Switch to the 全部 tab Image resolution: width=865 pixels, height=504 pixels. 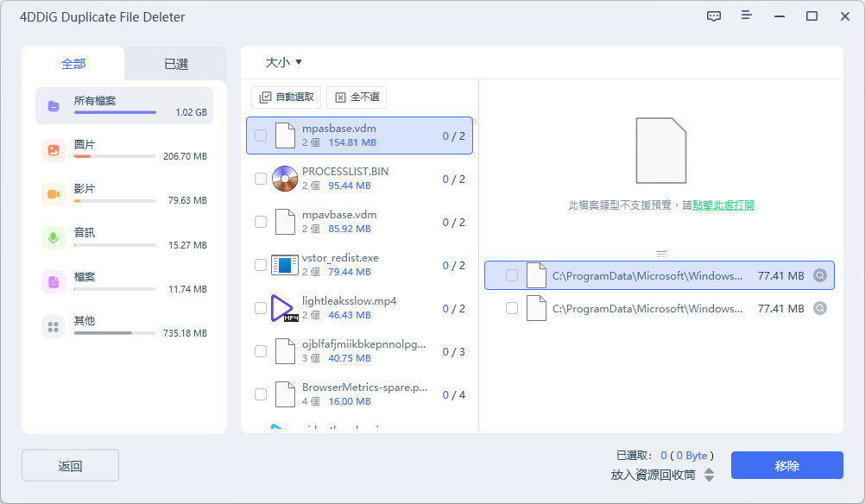pyautogui.click(x=73, y=63)
